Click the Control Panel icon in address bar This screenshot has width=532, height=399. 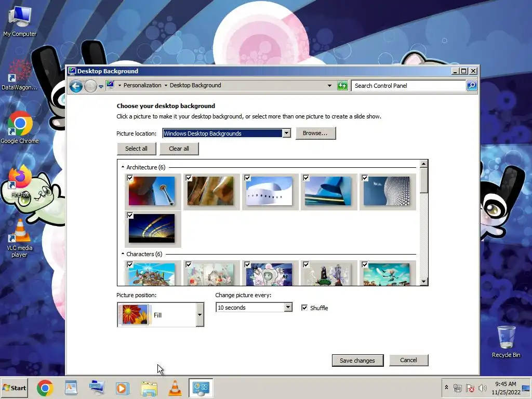click(110, 85)
